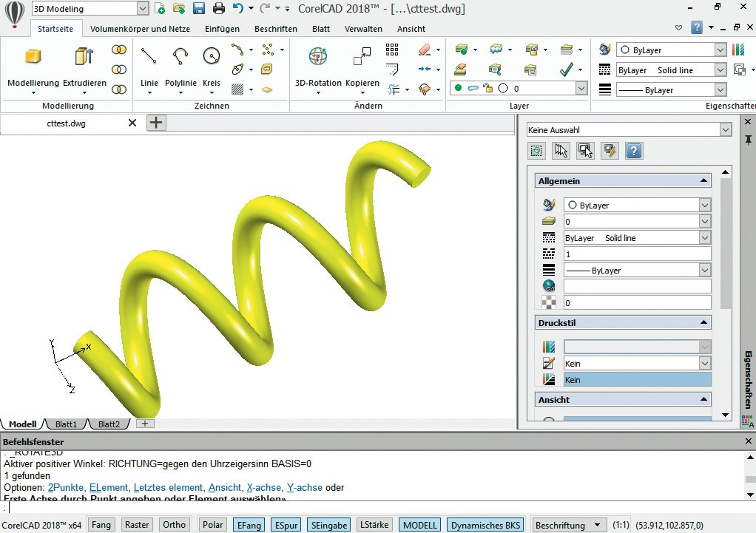Toggle Ortho mode in status bar
756x533 pixels.
click(175, 525)
